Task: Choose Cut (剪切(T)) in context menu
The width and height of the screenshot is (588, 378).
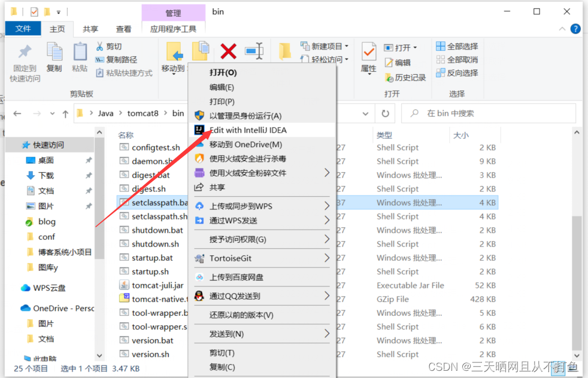Action: coord(262,353)
